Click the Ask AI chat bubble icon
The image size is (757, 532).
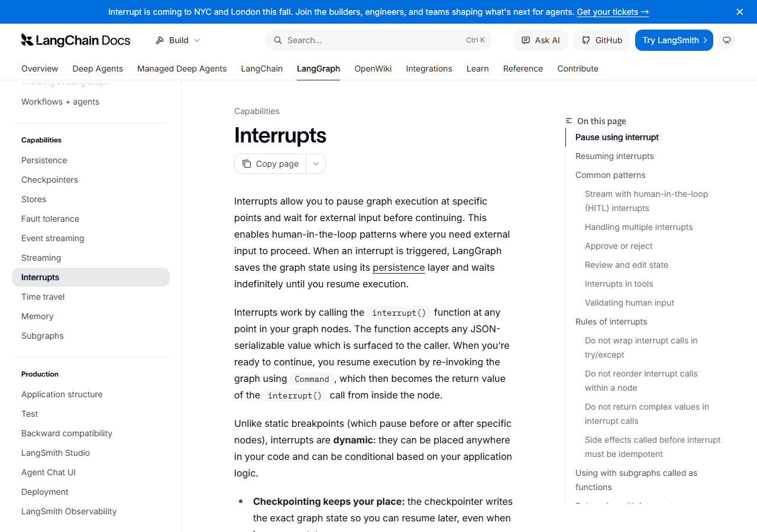coord(526,40)
